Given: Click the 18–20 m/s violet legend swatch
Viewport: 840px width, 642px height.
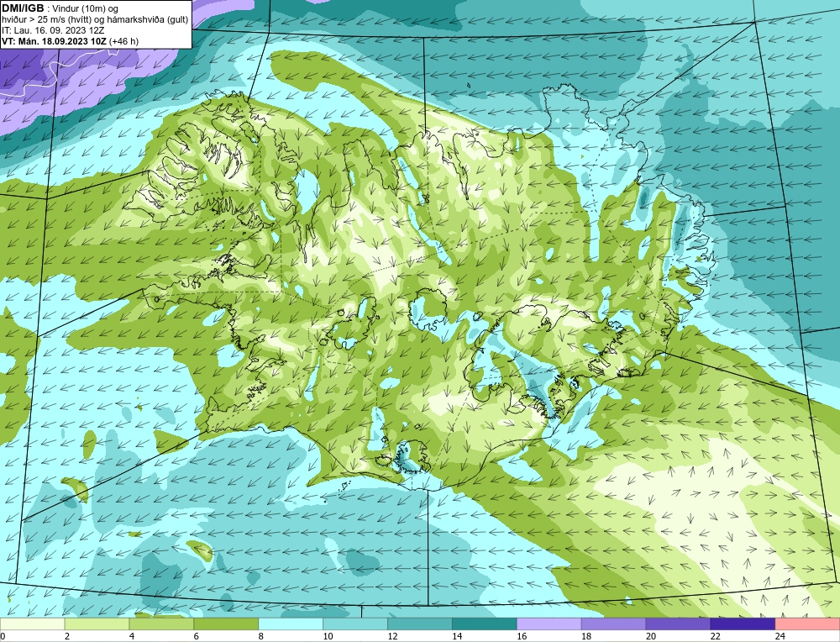Looking at the screenshot, I should tap(613, 624).
